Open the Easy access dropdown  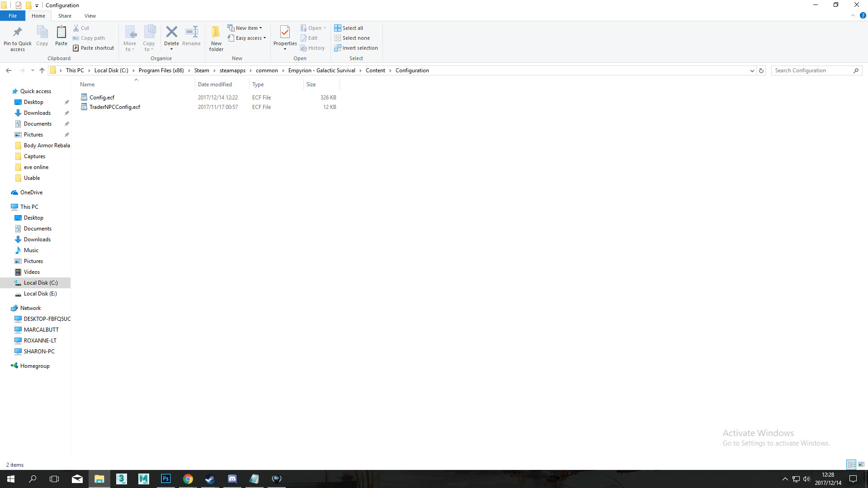pyautogui.click(x=247, y=38)
